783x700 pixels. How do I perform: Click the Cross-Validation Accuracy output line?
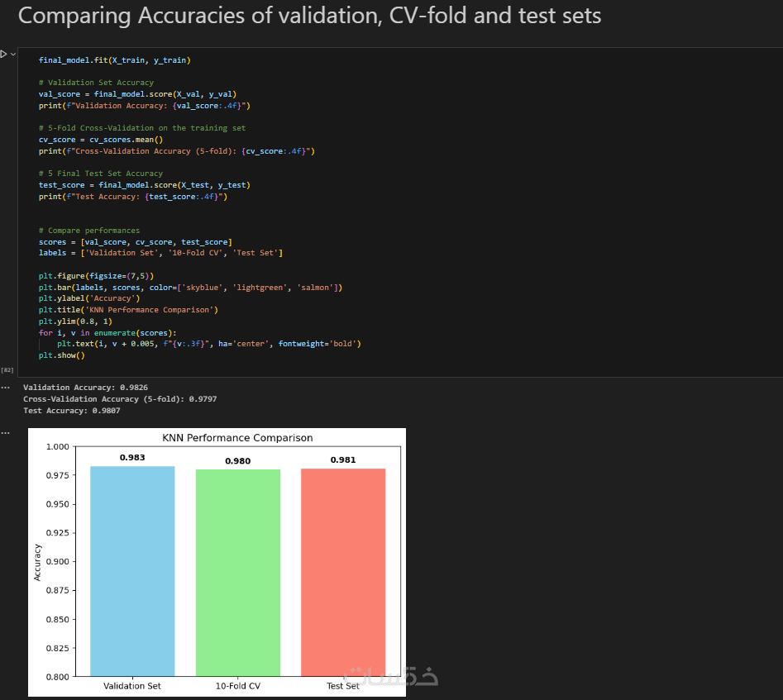pos(120,399)
